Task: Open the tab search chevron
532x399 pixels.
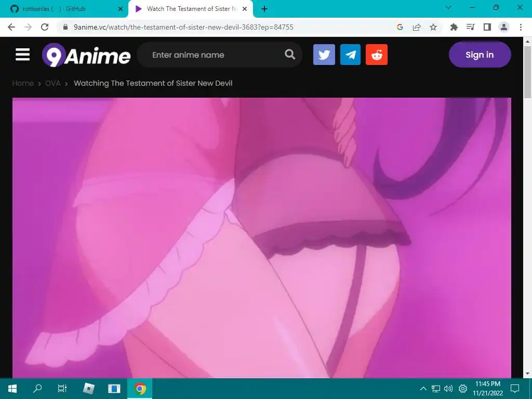Action: (x=448, y=7)
